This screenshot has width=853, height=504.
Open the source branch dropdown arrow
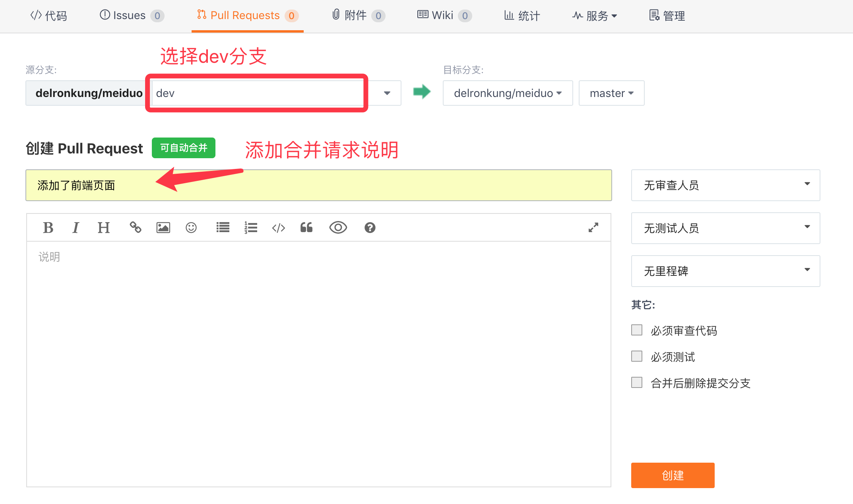(x=387, y=93)
